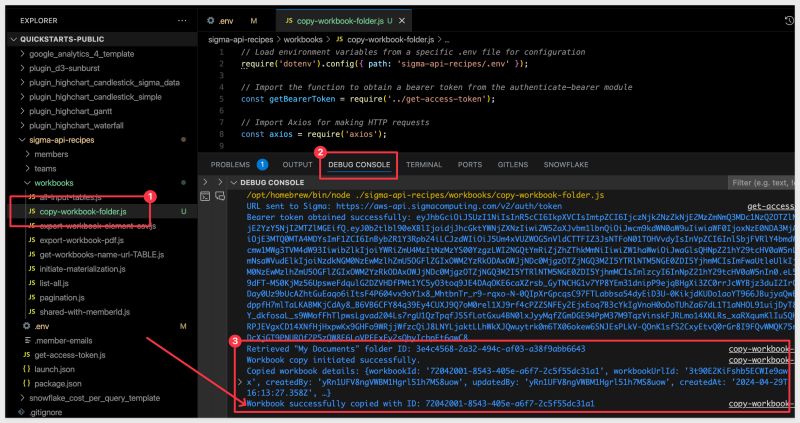Expand the copied workbook details object
This screenshot has width=800, height=423.
(x=240, y=382)
